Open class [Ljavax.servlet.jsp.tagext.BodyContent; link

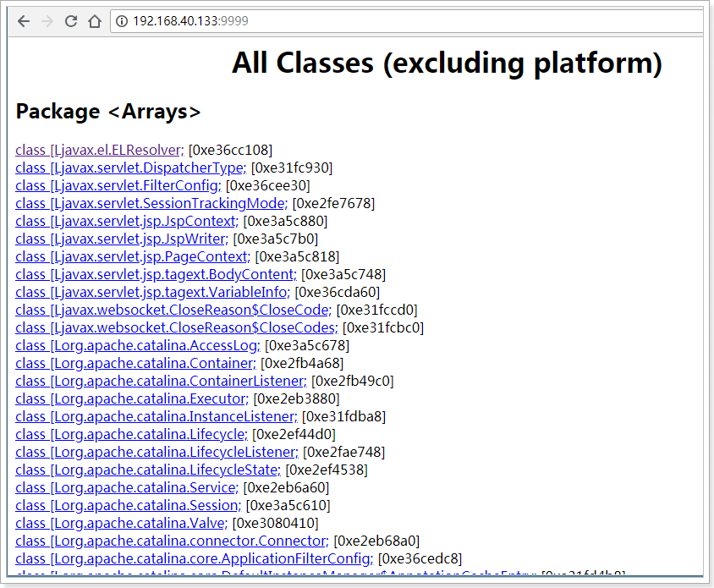pyautogui.click(x=157, y=274)
